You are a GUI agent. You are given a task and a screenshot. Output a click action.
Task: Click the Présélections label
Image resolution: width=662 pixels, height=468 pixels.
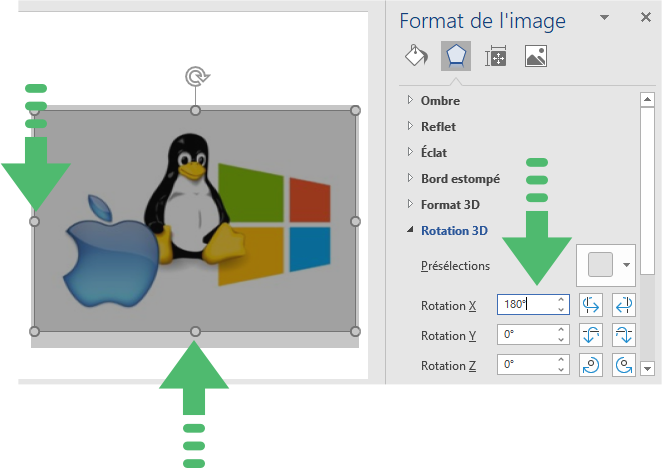[x=455, y=266]
